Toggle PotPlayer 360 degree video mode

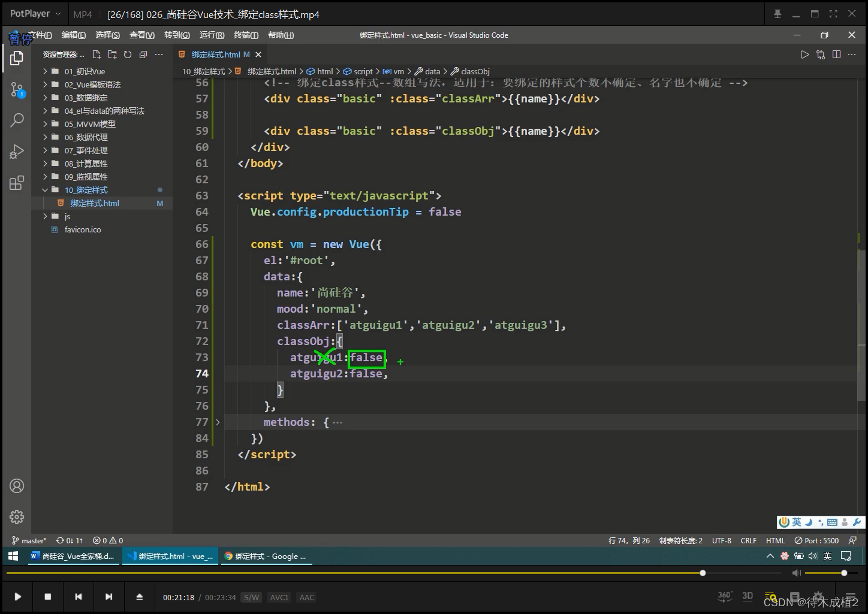pyautogui.click(x=725, y=596)
